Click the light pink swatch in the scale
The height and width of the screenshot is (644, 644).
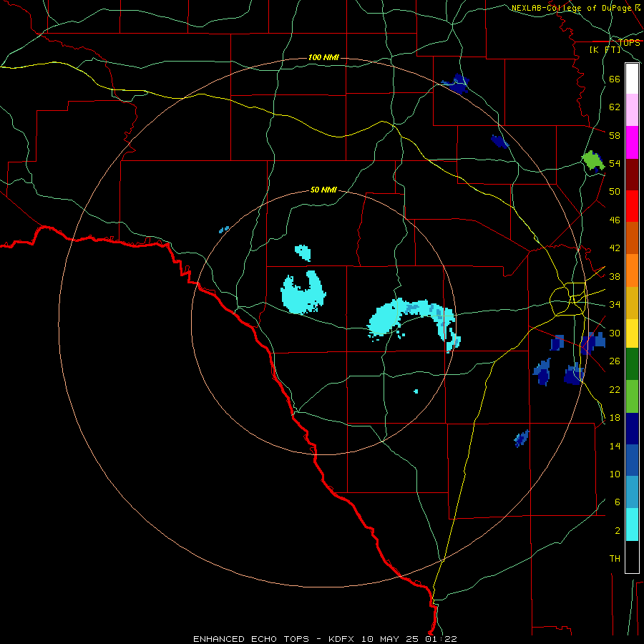click(632, 110)
